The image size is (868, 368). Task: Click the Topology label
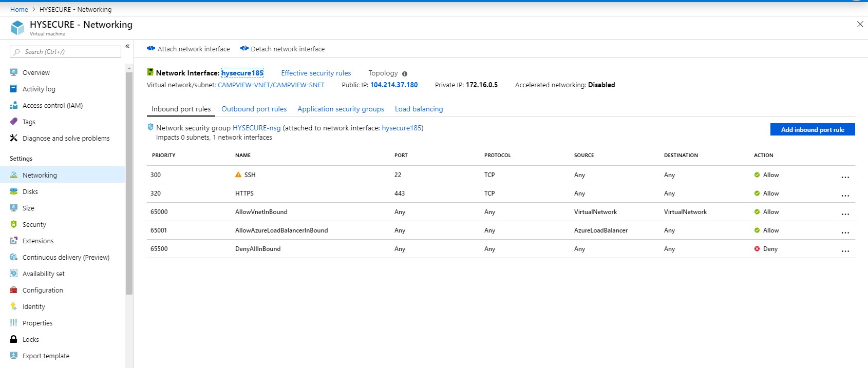click(x=383, y=73)
